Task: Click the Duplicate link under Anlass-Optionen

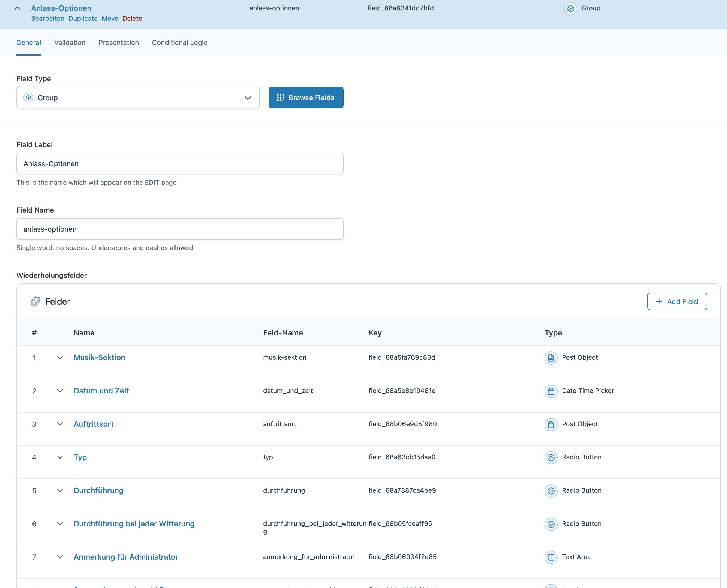Action: click(83, 19)
